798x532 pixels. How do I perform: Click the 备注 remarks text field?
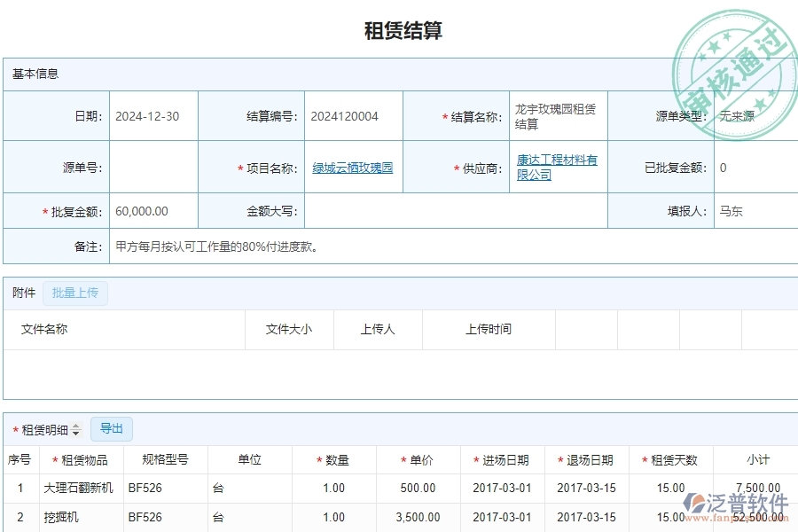tap(452, 246)
